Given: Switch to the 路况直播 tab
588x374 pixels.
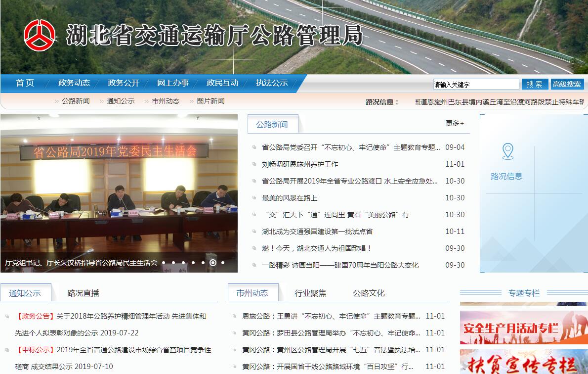Looking at the screenshot, I should pyautogui.click(x=83, y=293).
